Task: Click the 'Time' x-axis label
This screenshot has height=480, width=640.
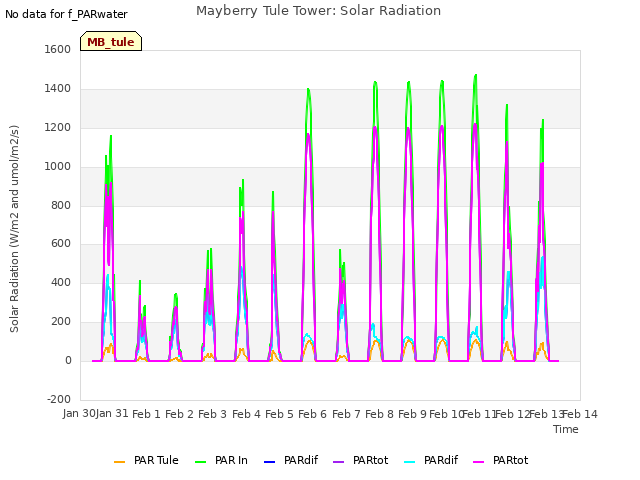Action: point(566,429)
